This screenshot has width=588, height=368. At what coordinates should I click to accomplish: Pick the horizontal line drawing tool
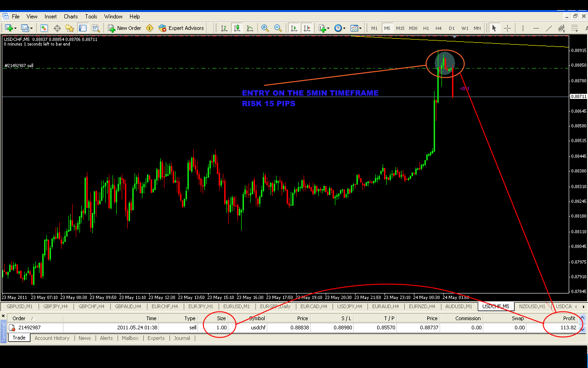[536, 28]
